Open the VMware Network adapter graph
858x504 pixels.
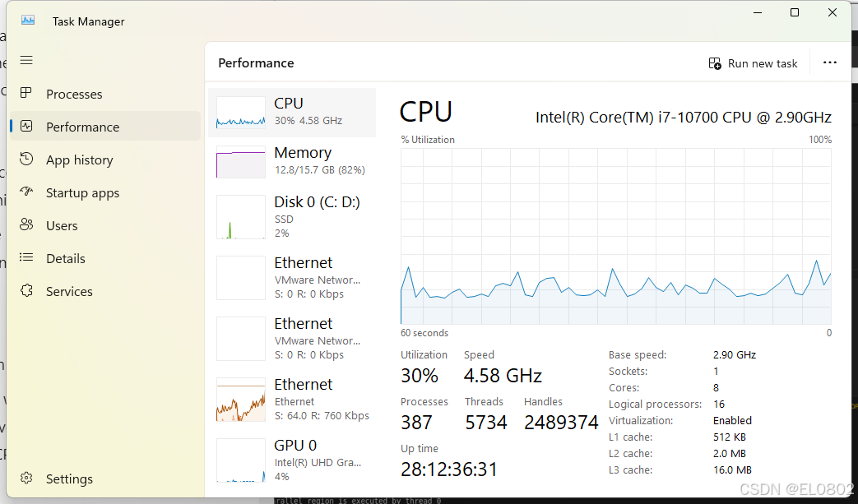(x=292, y=277)
